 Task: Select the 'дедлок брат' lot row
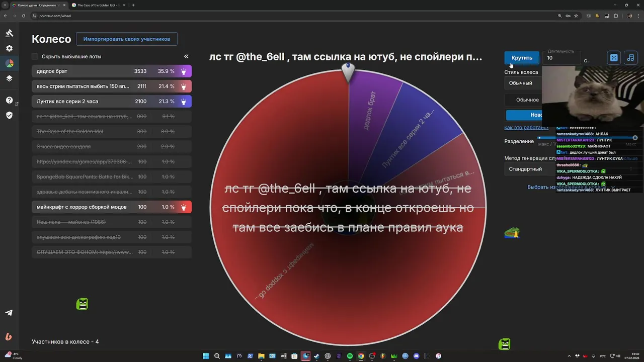coord(112,71)
